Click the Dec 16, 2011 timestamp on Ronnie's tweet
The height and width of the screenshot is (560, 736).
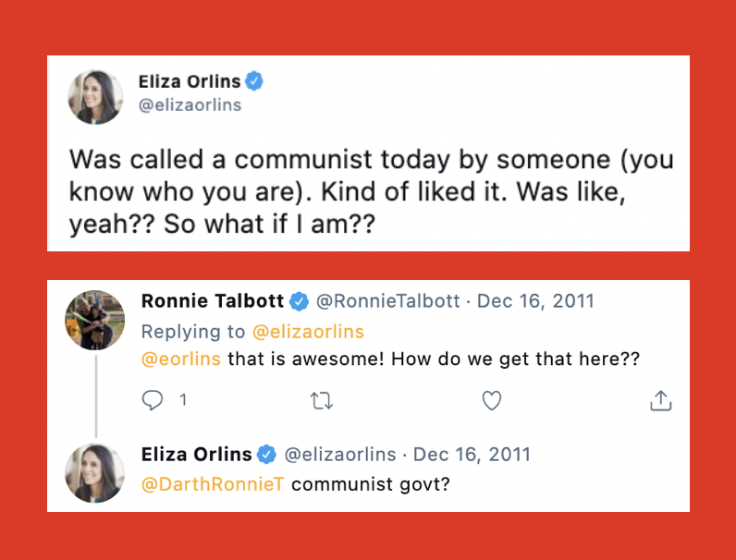coord(535,301)
